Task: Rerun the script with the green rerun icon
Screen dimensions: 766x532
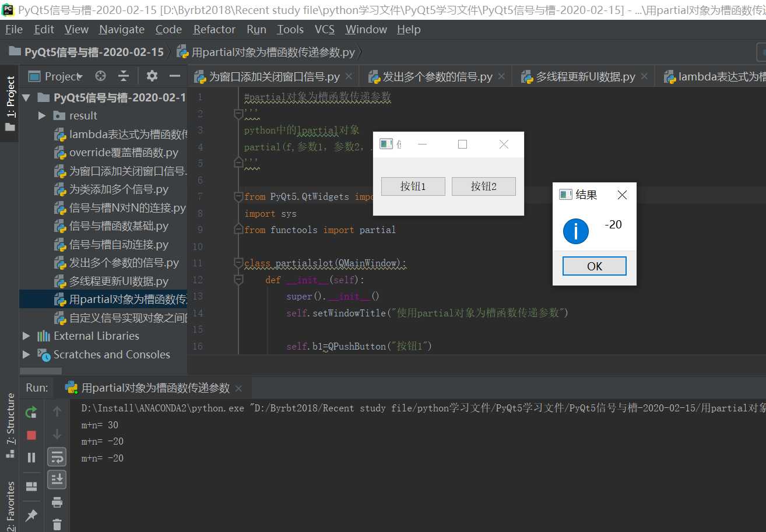Action: pos(31,412)
